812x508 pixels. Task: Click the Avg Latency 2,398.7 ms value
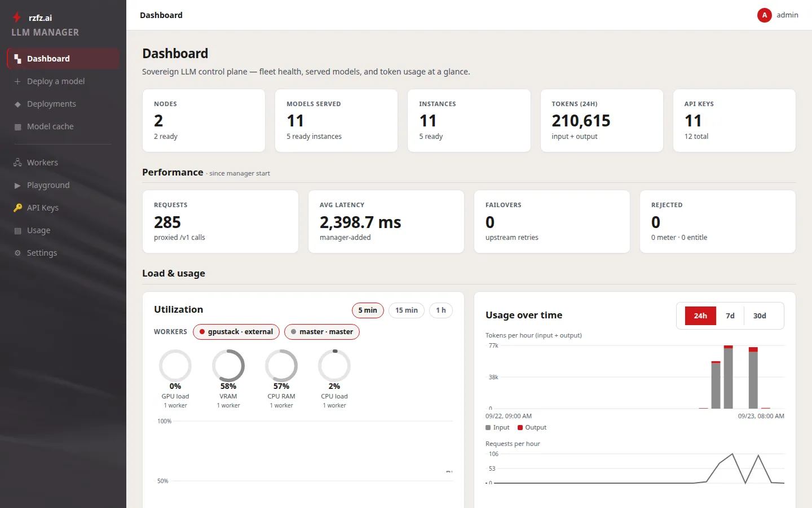[360, 222]
